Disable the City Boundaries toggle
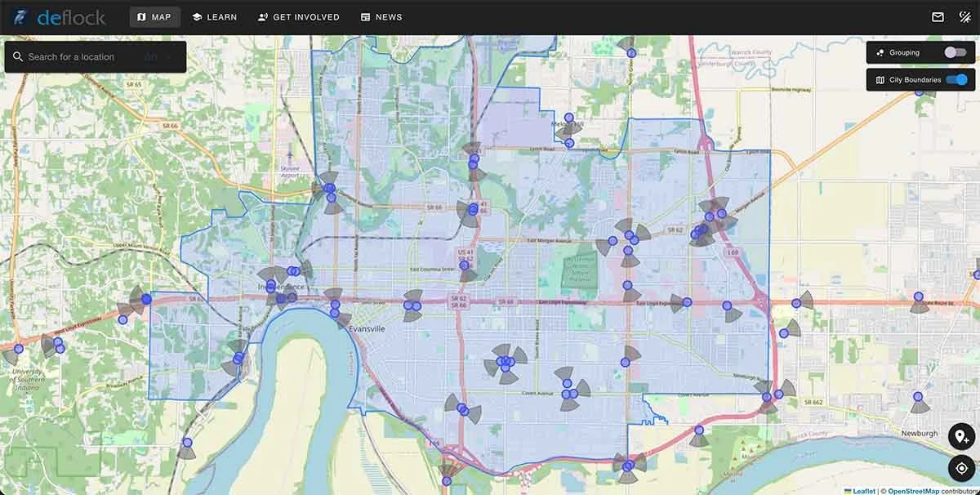The image size is (980, 495). click(956, 79)
